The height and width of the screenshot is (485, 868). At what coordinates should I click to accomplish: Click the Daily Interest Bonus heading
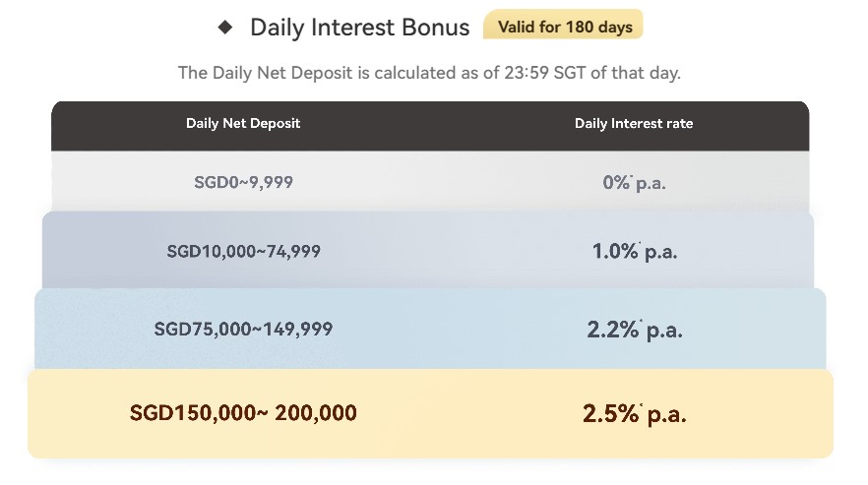tap(359, 28)
